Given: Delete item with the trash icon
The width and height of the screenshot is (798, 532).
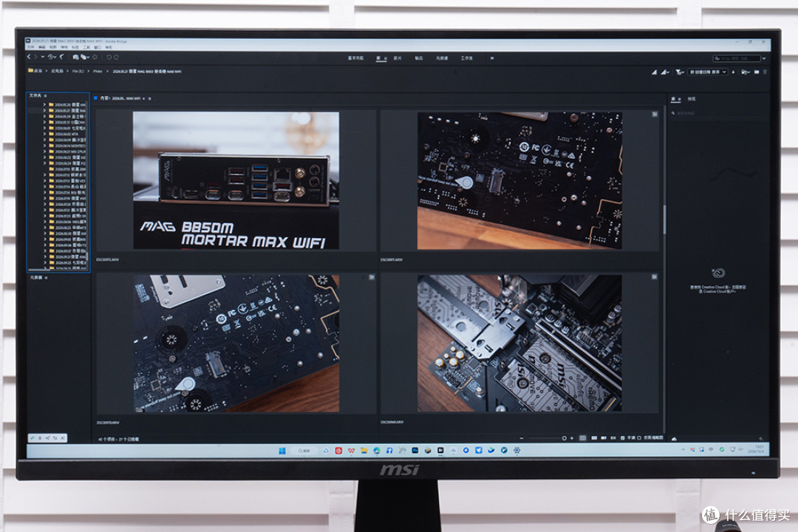Looking at the screenshot, I should click(x=765, y=72).
